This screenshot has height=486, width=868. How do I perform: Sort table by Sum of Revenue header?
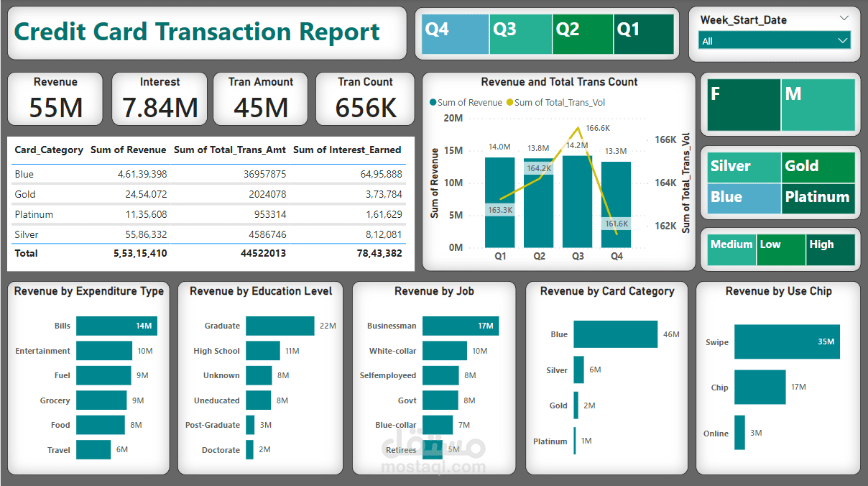tap(128, 150)
